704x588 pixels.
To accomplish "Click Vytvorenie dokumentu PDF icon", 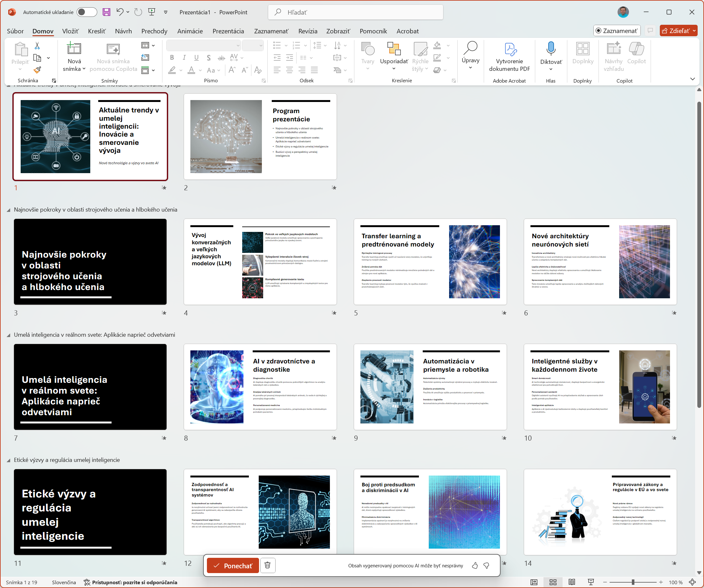I will pyautogui.click(x=509, y=50).
